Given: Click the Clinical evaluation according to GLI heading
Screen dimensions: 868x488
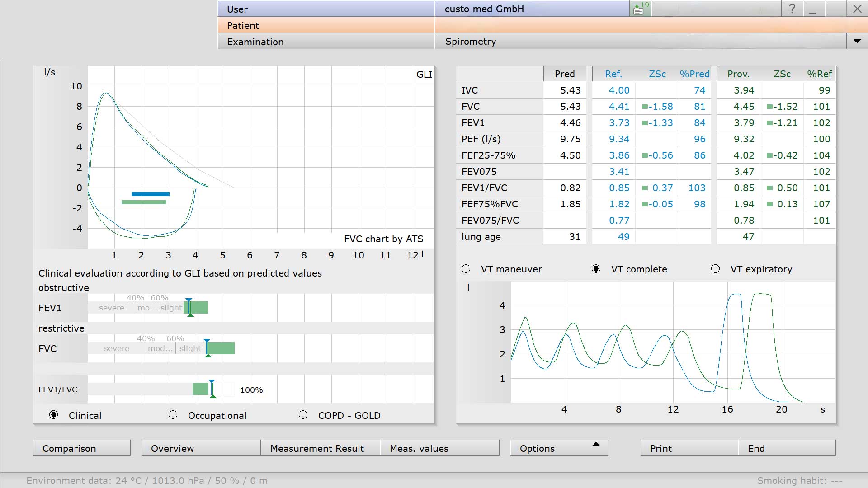Looking at the screenshot, I should pos(180,273).
